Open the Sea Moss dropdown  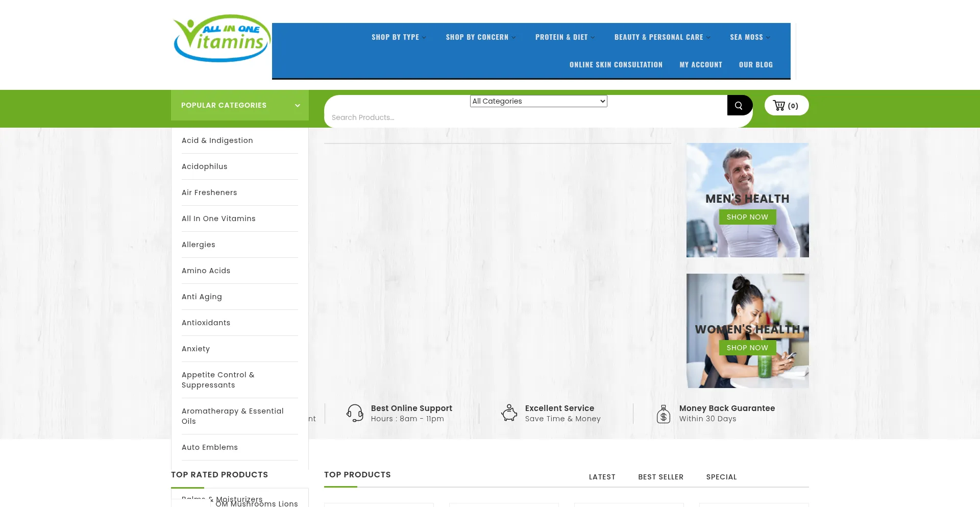749,36
